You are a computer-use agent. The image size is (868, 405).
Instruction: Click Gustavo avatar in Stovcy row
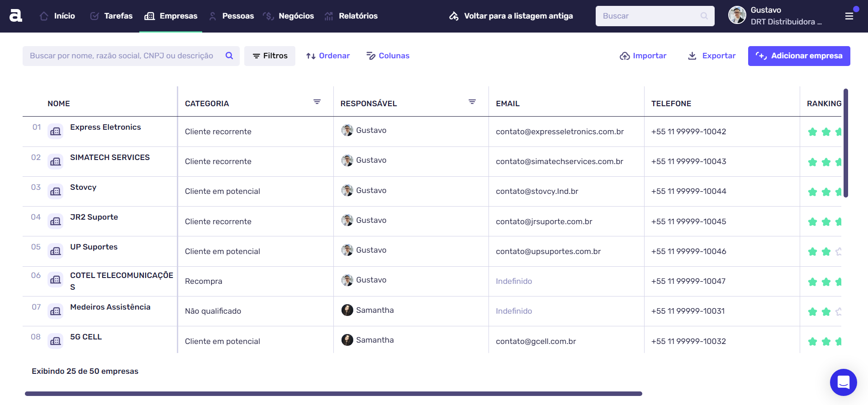click(347, 190)
